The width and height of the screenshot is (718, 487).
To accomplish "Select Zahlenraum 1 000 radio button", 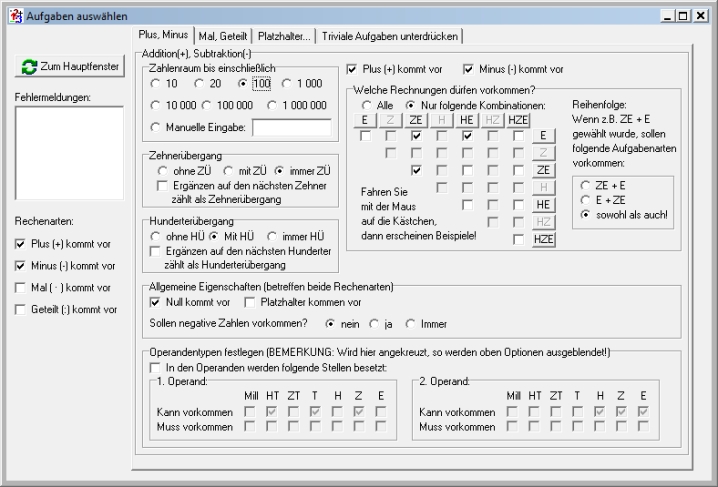I will 288,84.
